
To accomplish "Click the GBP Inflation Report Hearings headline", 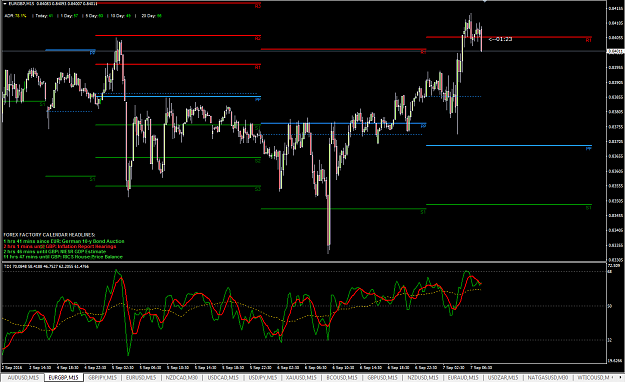I will click(x=60, y=246).
